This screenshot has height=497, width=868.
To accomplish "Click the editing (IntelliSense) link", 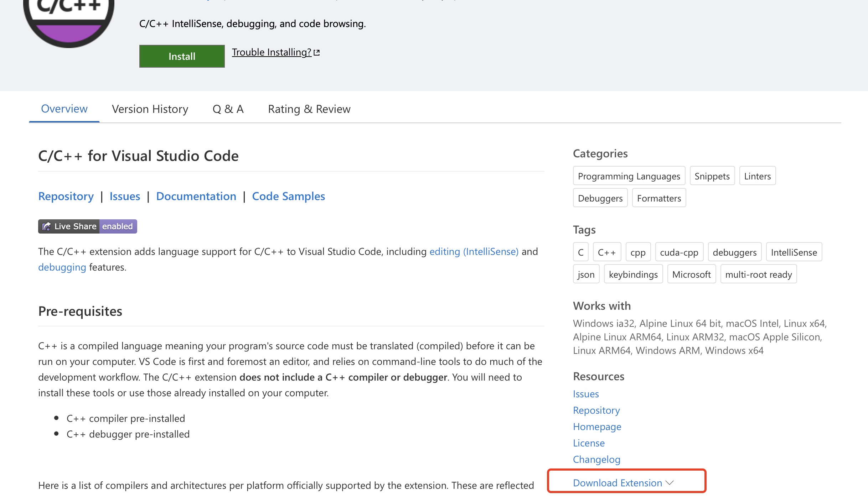I will click(x=474, y=251).
